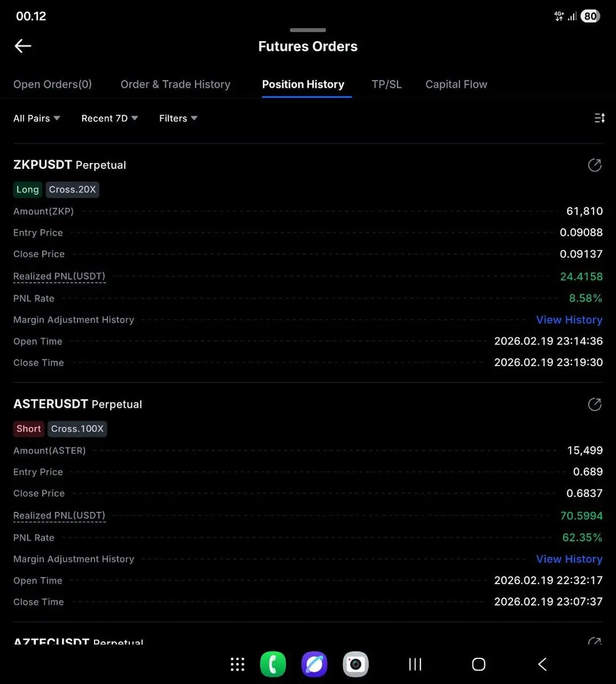Tap the Cross.20X badge
The height and width of the screenshot is (684, 616).
[x=72, y=190]
